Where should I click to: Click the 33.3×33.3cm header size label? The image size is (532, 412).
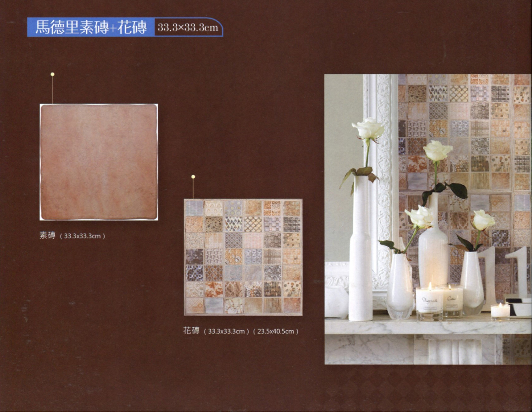point(188,28)
